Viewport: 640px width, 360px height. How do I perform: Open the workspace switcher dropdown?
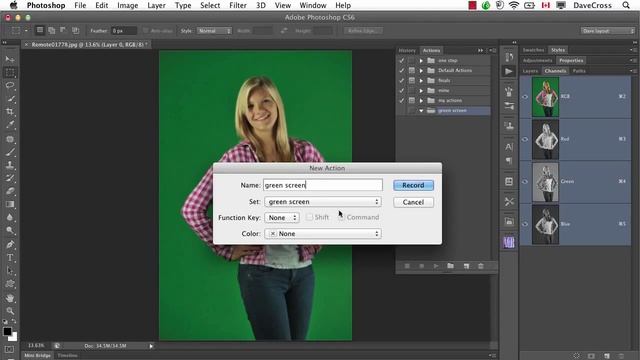click(x=608, y=31)
